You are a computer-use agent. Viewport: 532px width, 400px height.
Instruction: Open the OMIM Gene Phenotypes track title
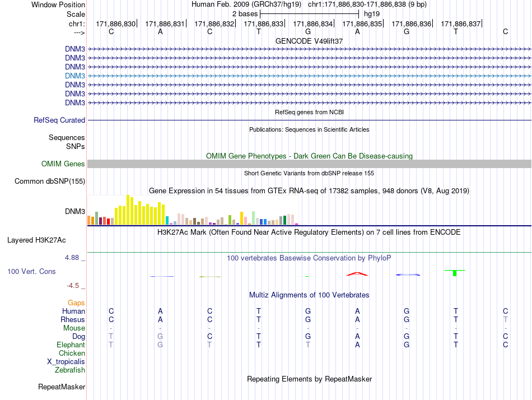tap(309, 156)
